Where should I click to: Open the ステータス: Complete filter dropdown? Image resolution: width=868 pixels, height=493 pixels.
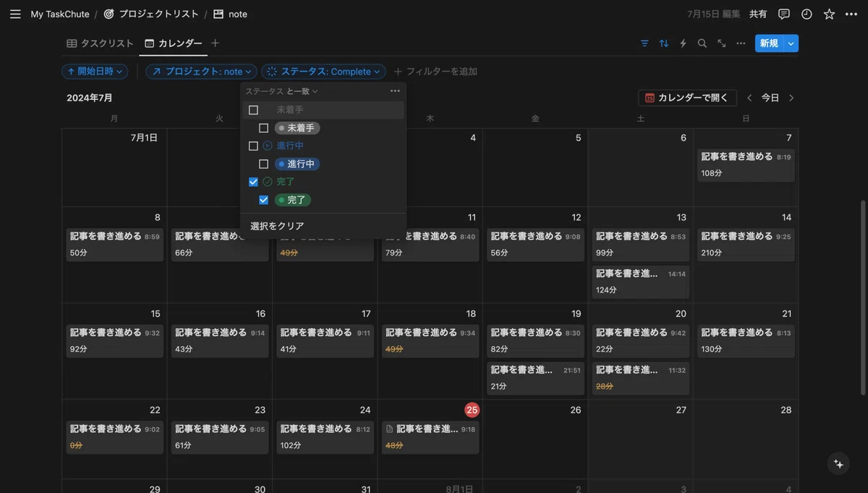(x=323, y=72)
